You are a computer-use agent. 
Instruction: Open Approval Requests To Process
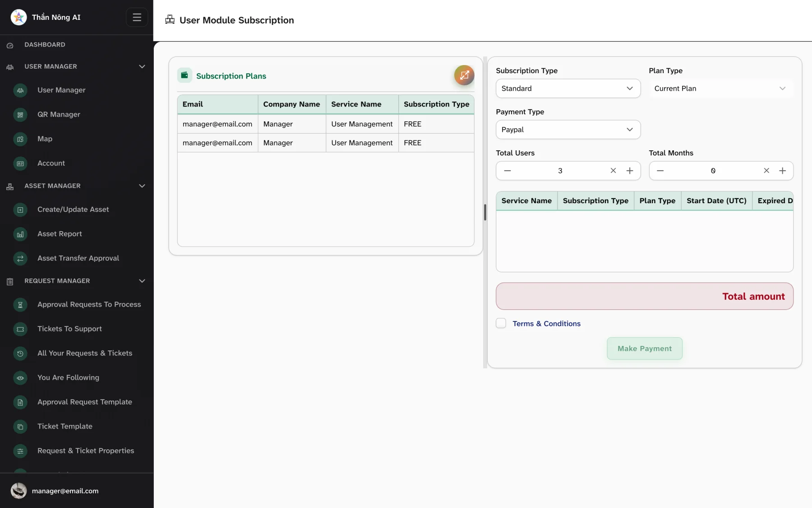click(x=89, y=305)
